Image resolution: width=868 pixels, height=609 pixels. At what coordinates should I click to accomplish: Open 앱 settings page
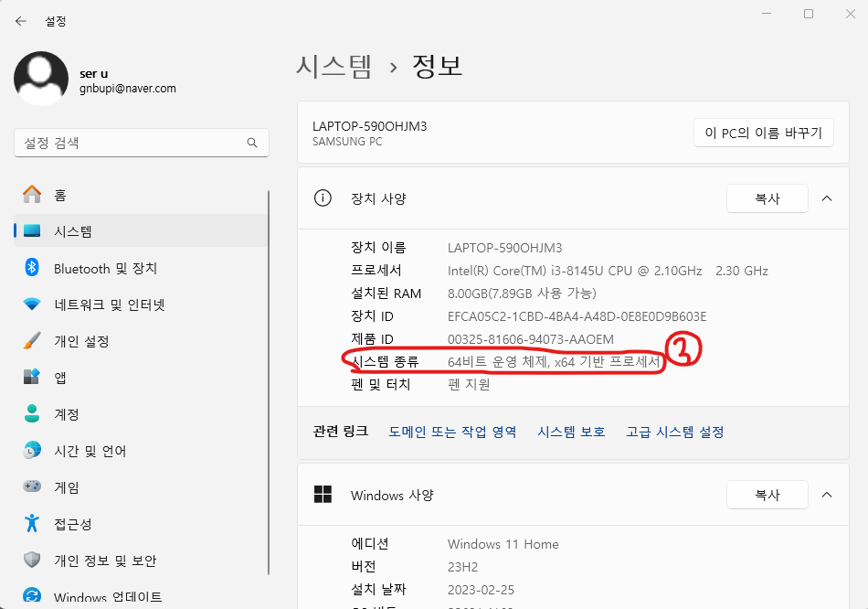coord(141,378)
